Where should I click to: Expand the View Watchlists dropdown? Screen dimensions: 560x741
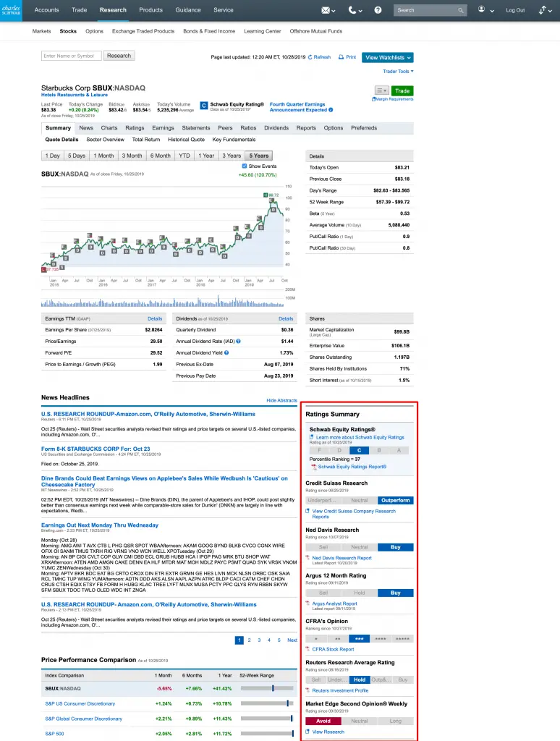(x=388, y=57)
